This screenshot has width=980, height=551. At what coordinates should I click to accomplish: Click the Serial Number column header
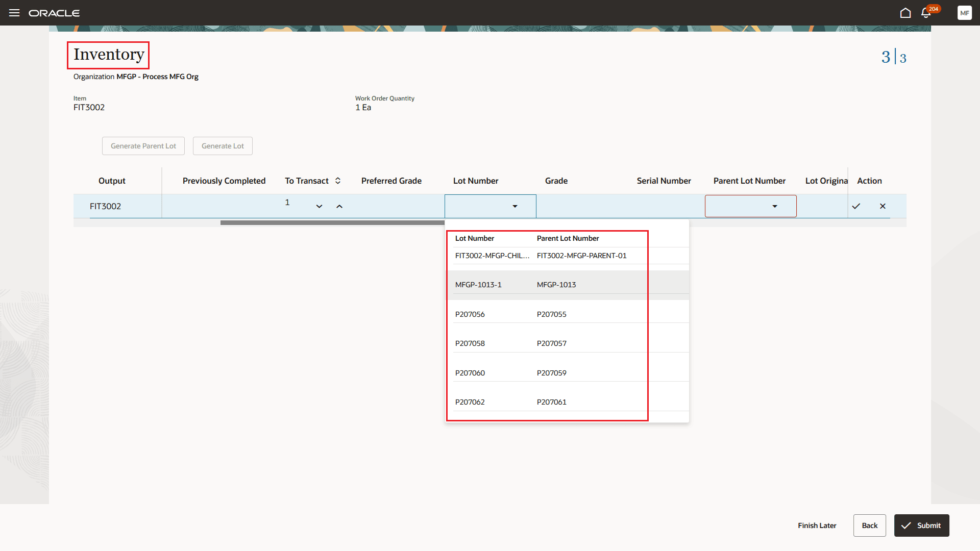point(664,181)
